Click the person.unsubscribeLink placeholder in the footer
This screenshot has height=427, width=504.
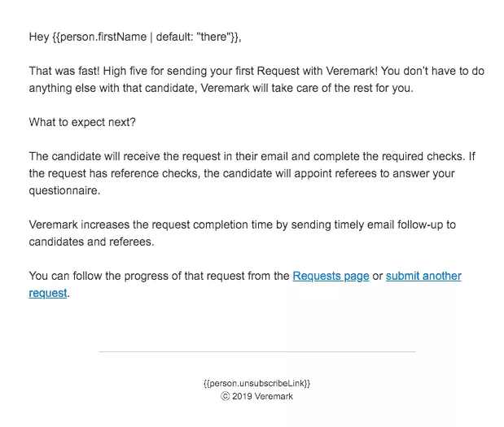click(256, 383)
